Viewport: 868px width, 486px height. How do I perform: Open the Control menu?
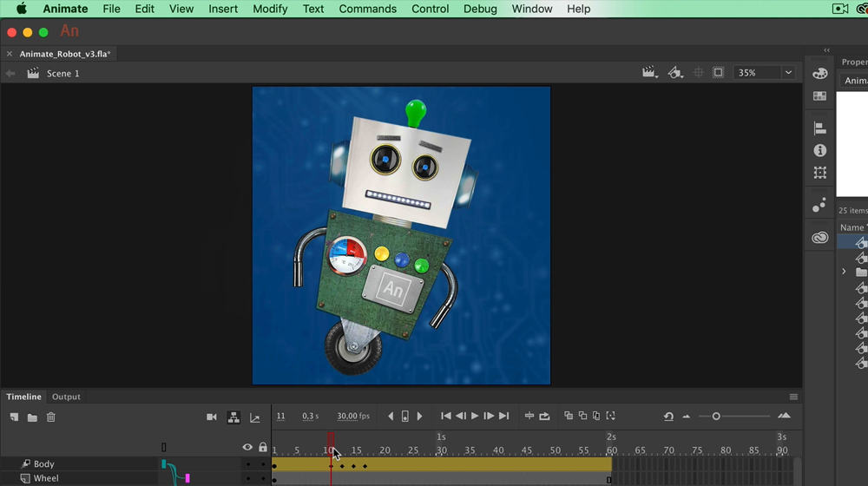tap(431, 9)
